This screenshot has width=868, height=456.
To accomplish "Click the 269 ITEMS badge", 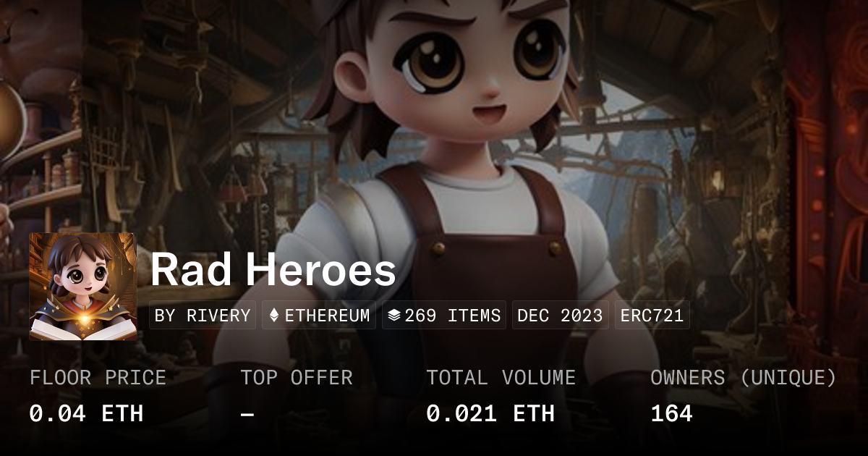I will point(444,316).
